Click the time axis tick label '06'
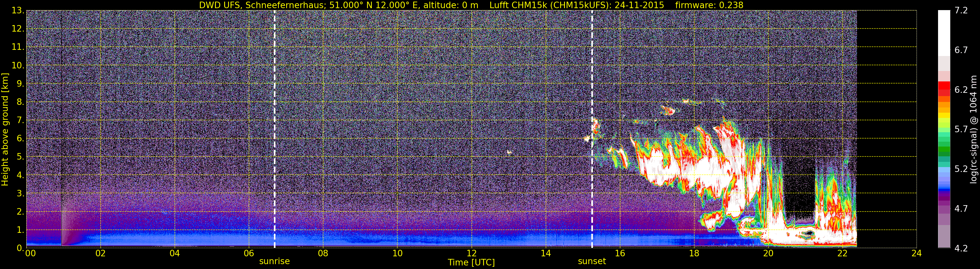The height and width of the screenshot is (269, 980). 249,254
